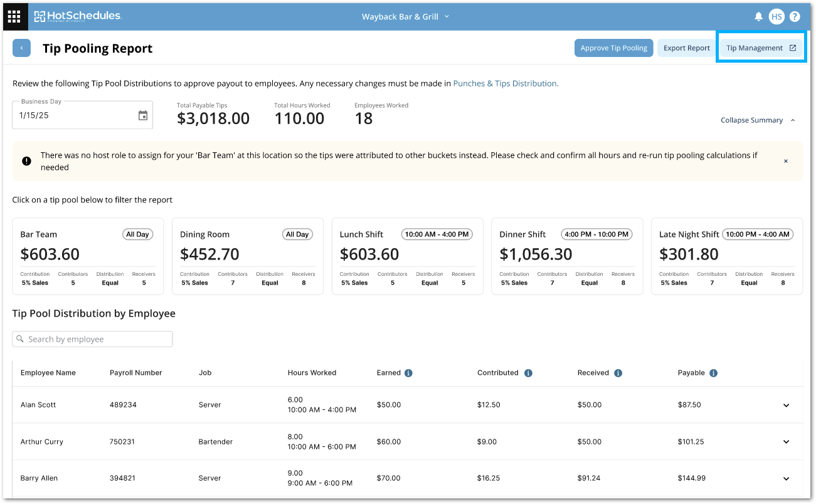This screenshot has width=816, height=504.
Task: Open notifications via the bell icon
Action: click(x=758, y=17)
